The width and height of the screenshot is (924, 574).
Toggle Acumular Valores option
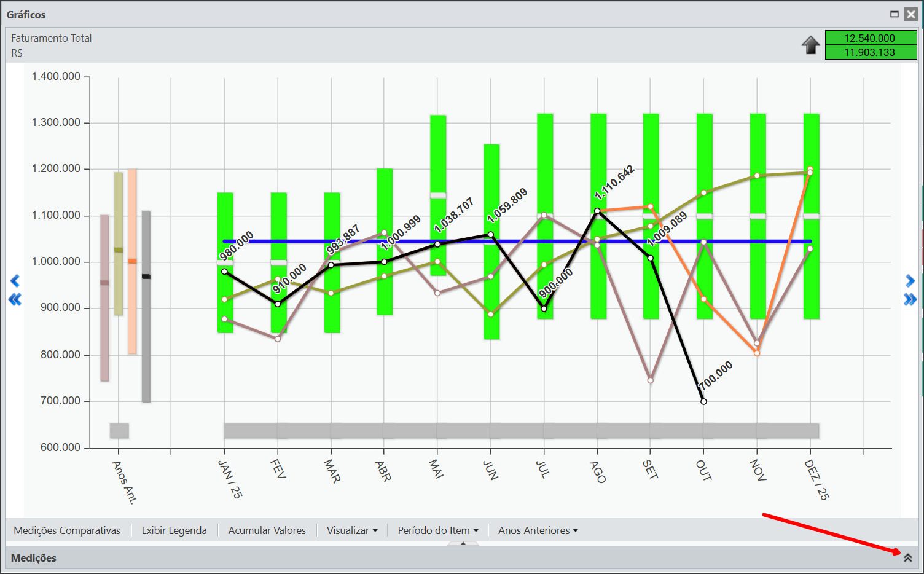[267, 530]
